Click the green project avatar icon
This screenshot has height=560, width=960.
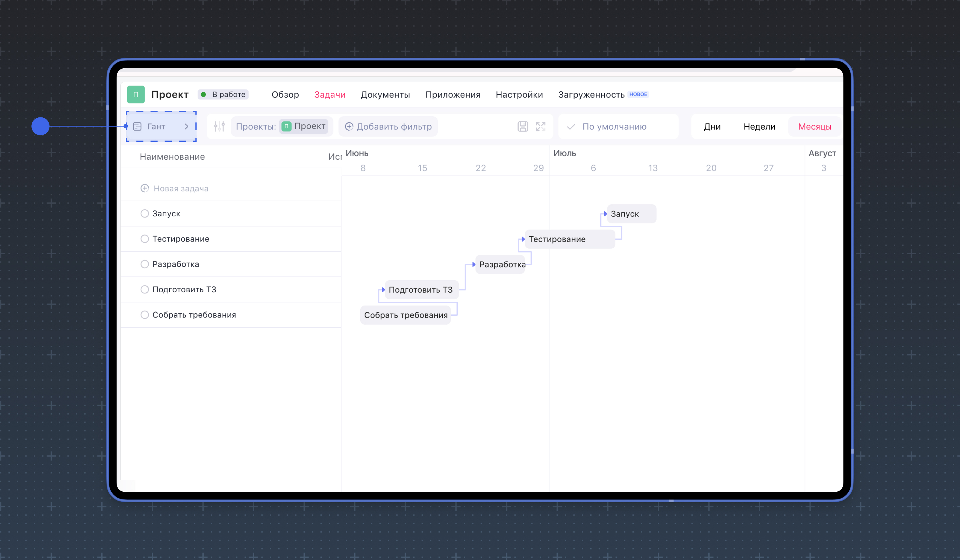(136, 95)
